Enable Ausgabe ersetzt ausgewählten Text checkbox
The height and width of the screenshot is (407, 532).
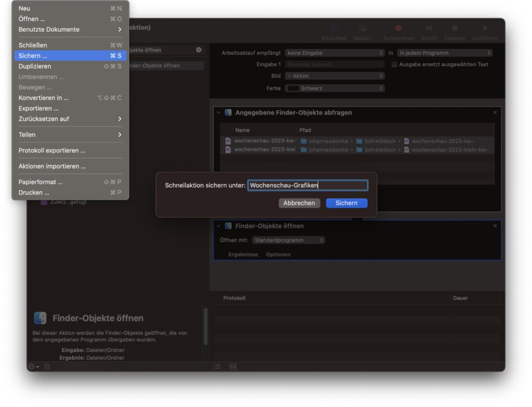[395, 64]
